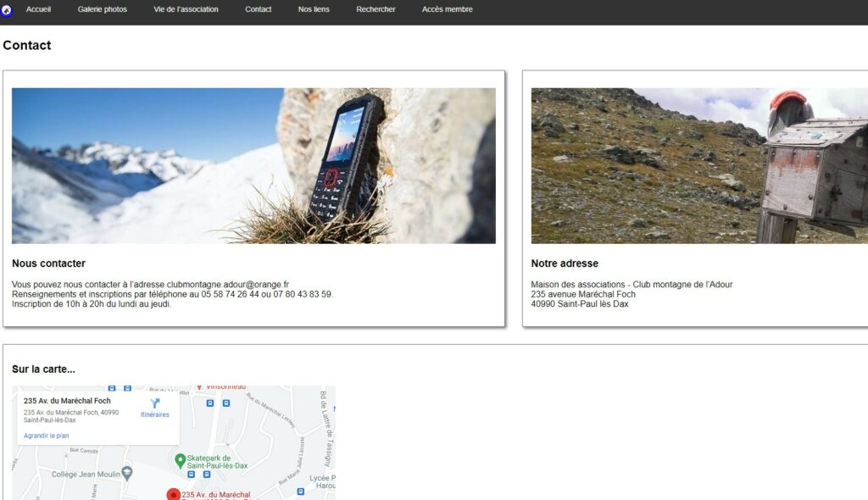868x500 pixels.
Task: Click the clubmontagne.adour@orange.fr email line
Action: click(x=151, y=285)
